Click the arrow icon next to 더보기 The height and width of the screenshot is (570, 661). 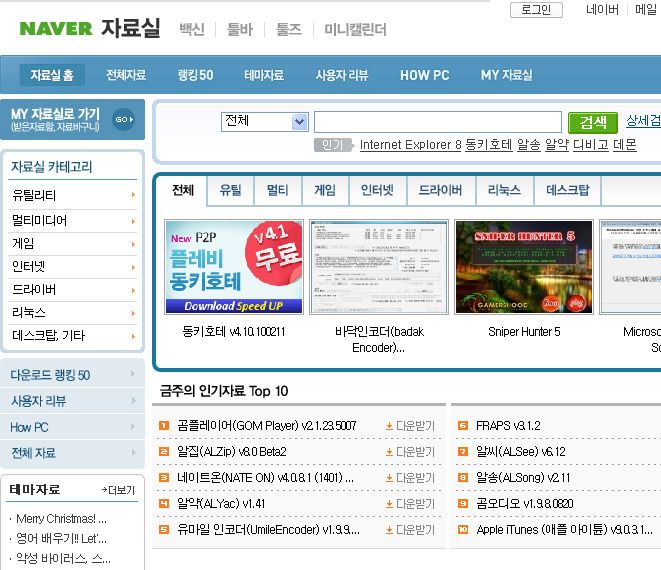coord(104,489)
